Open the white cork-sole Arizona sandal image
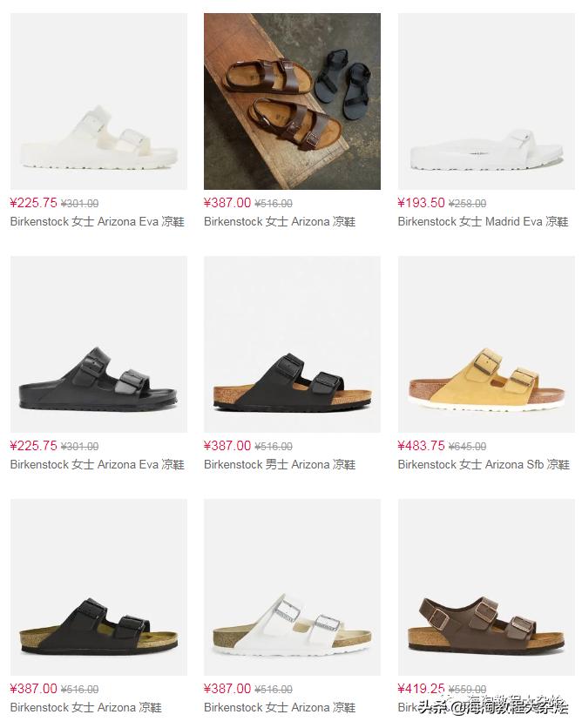Screen dimensions: 582x728 pyautogui.click(x=292, y=587)
